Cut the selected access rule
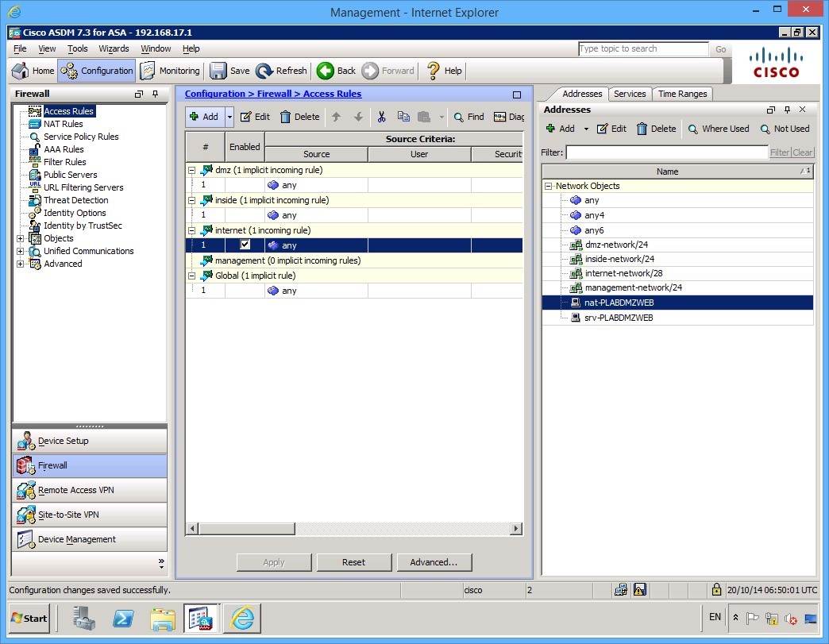 tap(381, 116)
